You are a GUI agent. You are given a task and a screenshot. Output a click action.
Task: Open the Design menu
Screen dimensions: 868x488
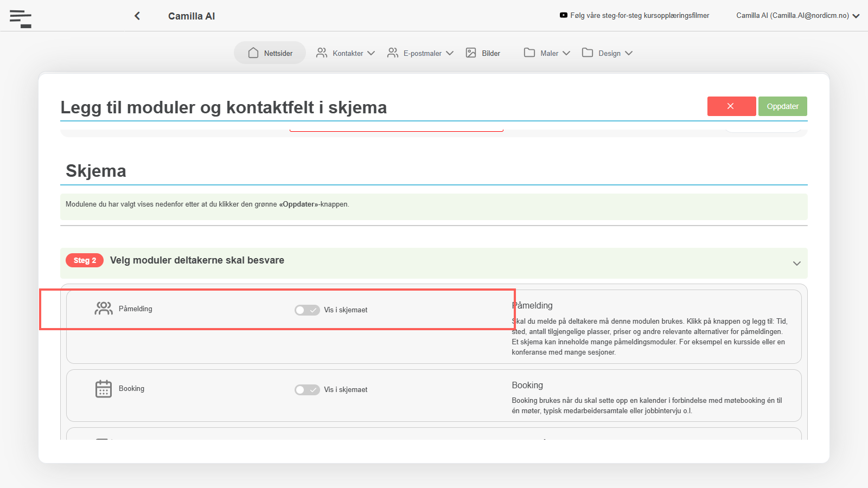(607, 53)
